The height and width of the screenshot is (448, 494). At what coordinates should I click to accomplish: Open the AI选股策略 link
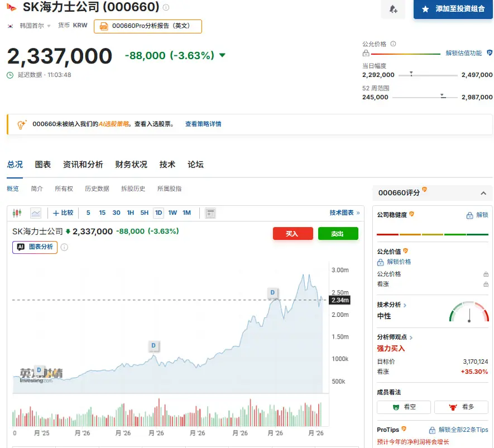click(x=114, y=124)
